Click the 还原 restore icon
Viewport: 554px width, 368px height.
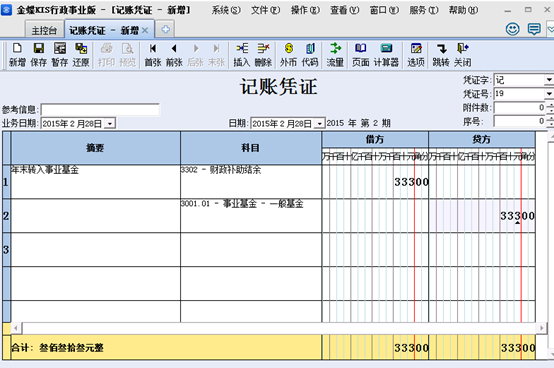81,55
